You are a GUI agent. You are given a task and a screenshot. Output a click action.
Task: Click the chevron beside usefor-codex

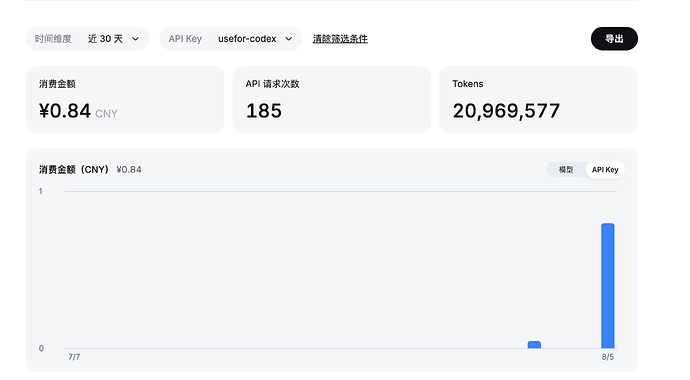(x=289, y=39)
